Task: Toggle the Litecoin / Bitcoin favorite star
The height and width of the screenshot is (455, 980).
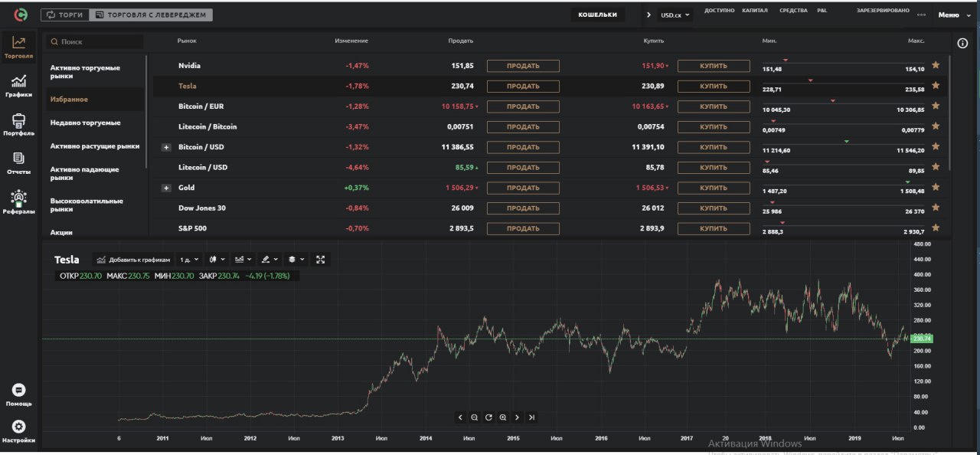Action: pyautogui.click(x=936, y=126)
